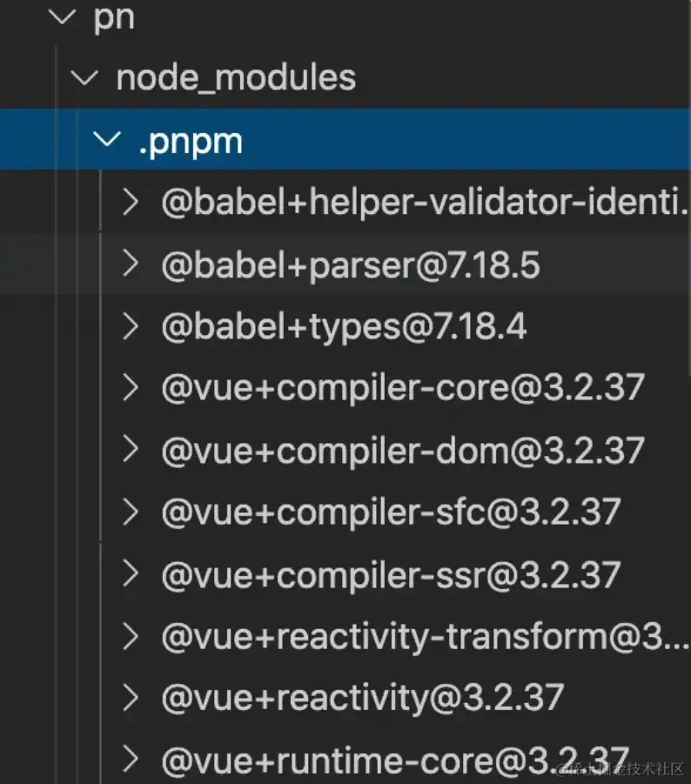Collapse the .pnpm folder chevron

107,139
